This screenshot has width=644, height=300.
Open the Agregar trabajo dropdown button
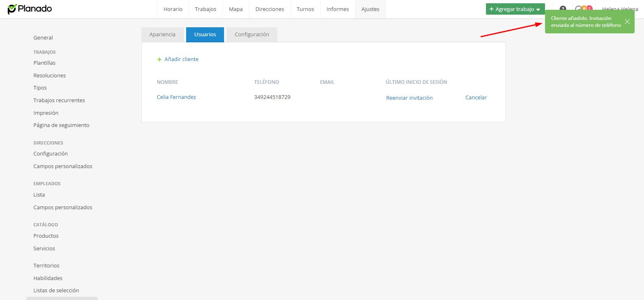515,9
